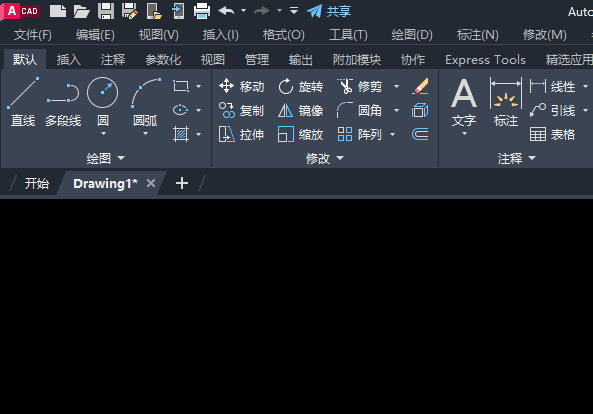
Task: Switch to the 附加模块 ribbon tab
Action: coord(357,59)
